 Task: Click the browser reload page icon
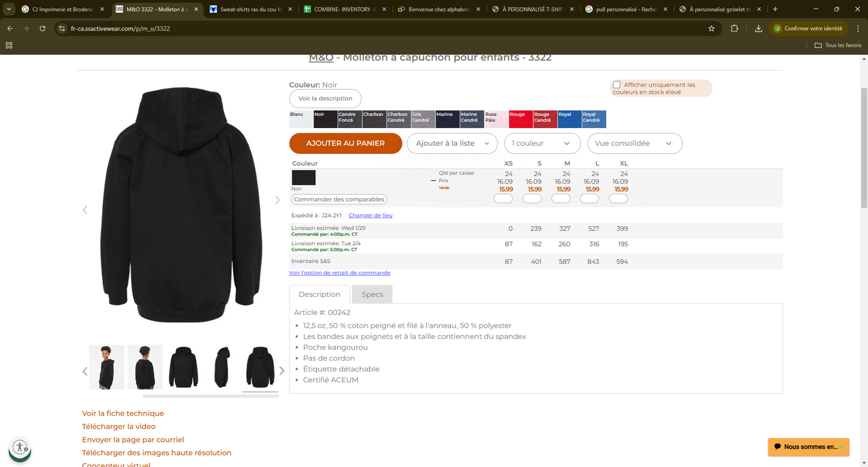pos(42,28)
